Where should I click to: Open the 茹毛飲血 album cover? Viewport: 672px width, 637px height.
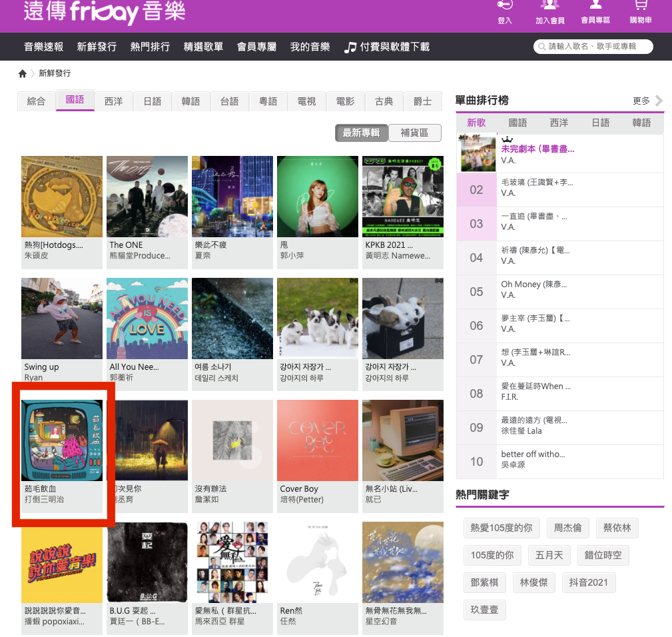(x=62, y=440)
